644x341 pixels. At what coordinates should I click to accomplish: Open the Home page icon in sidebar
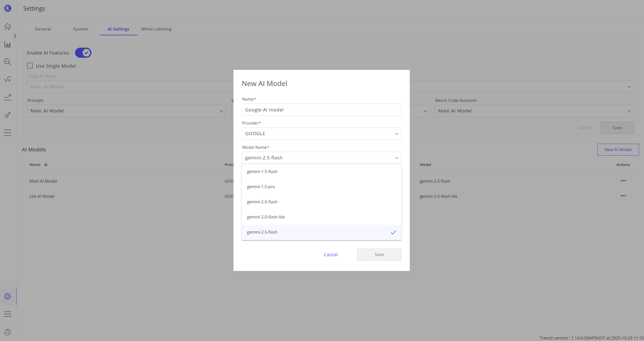point(8,26)
